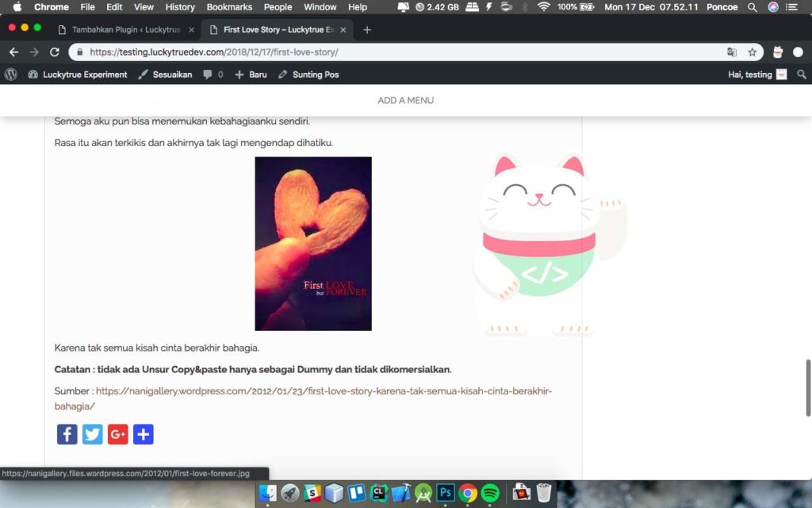
Task: Click the WordPress logo in admin bar
Action: click(11, 75)
